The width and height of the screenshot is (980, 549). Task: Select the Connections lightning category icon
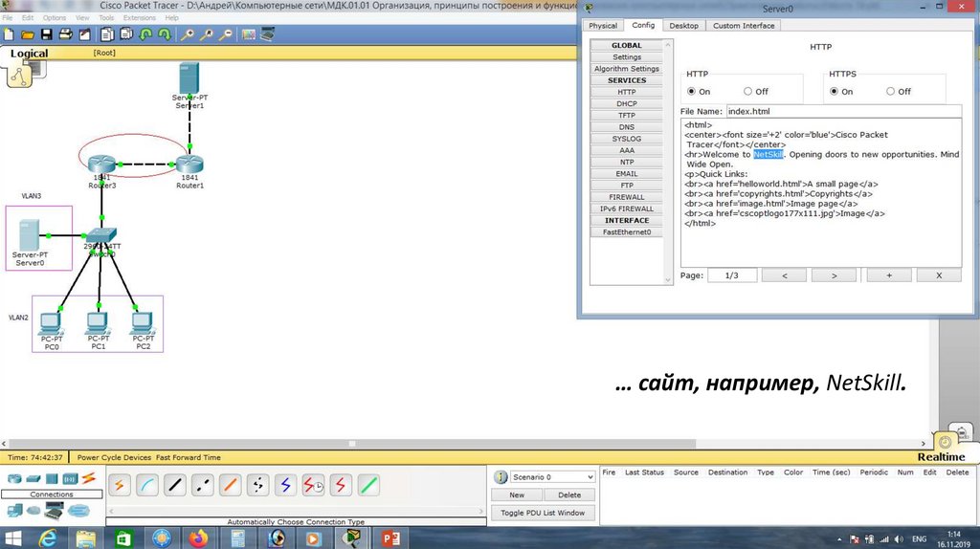(89, 479)
